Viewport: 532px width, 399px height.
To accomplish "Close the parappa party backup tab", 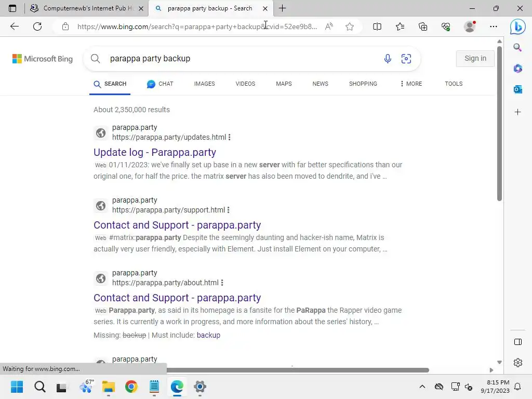I will 265,8.
